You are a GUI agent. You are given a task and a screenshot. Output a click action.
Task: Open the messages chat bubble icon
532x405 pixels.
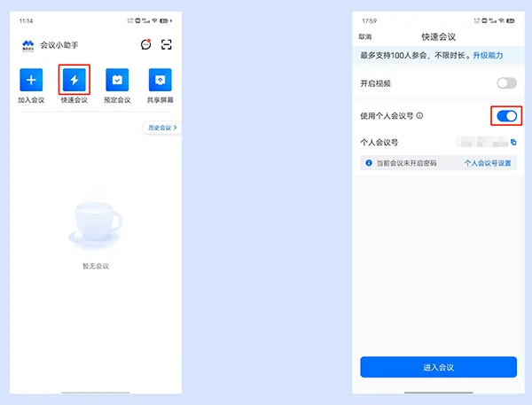click(146, 44)
